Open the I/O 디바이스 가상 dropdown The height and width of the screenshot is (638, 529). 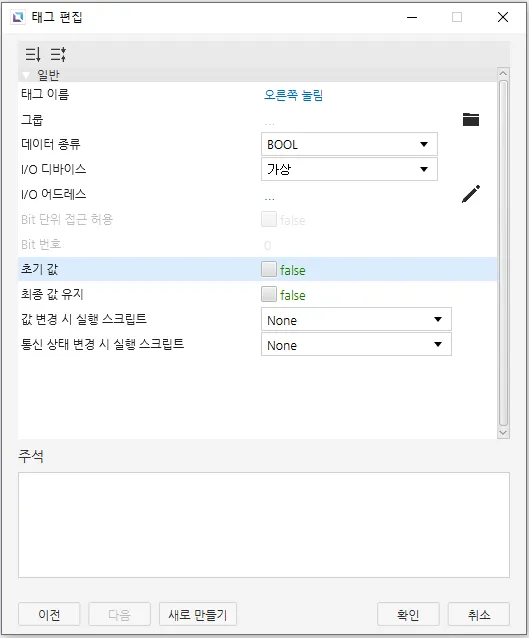(x=349, y=169)
